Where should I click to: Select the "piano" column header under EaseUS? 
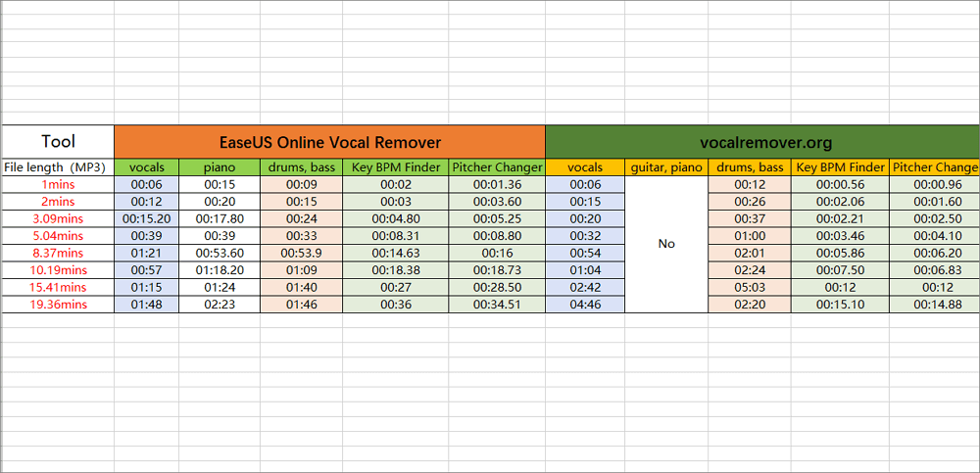220,167
